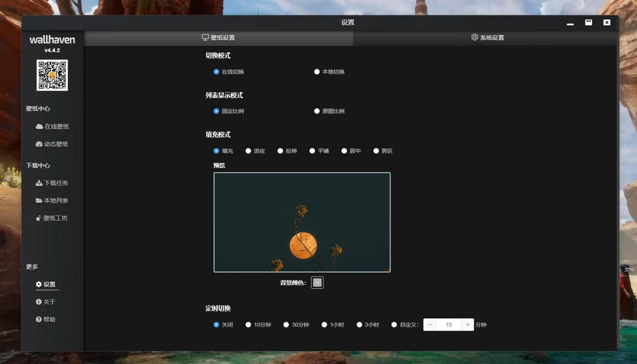
Task: Increase custom interval with plus button
Action: click(468, 325)
